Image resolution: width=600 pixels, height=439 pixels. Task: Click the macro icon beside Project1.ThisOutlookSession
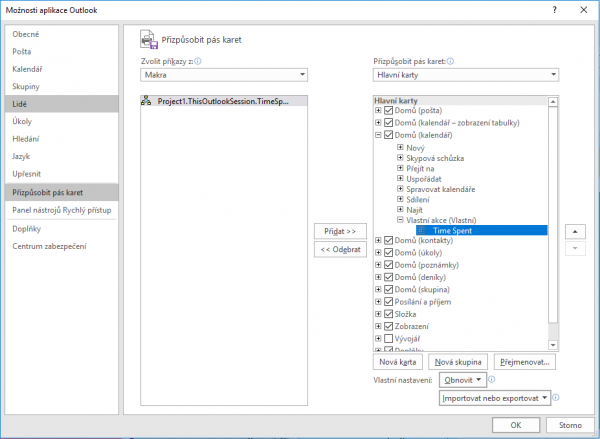[146, 101]
